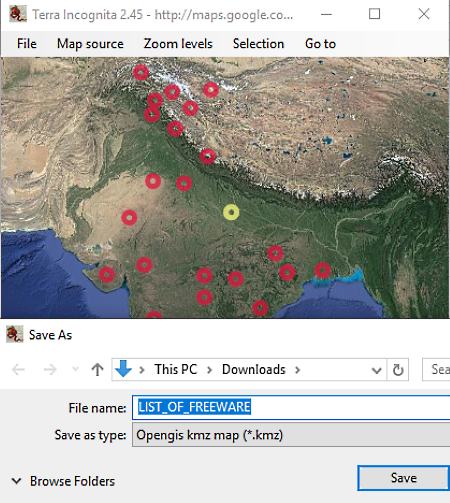Click the yellow map marker
450x503 pixels.
click(x=231, y=212)
